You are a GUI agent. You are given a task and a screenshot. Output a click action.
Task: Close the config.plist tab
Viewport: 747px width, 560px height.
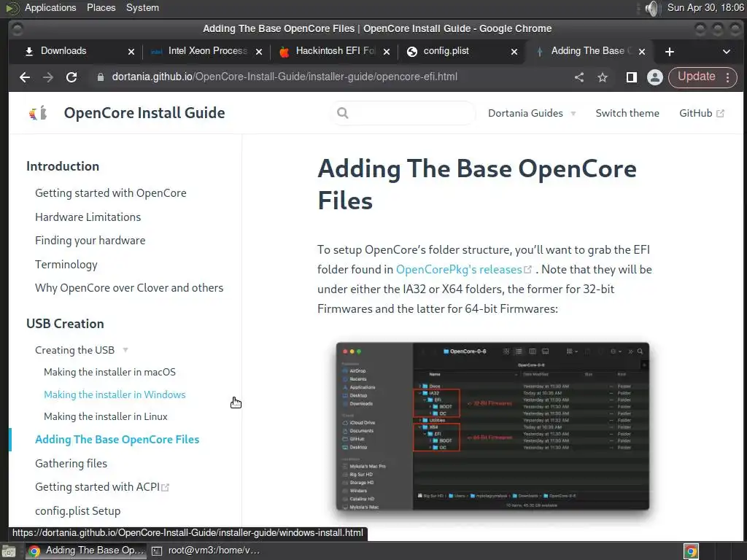point(514,52)
